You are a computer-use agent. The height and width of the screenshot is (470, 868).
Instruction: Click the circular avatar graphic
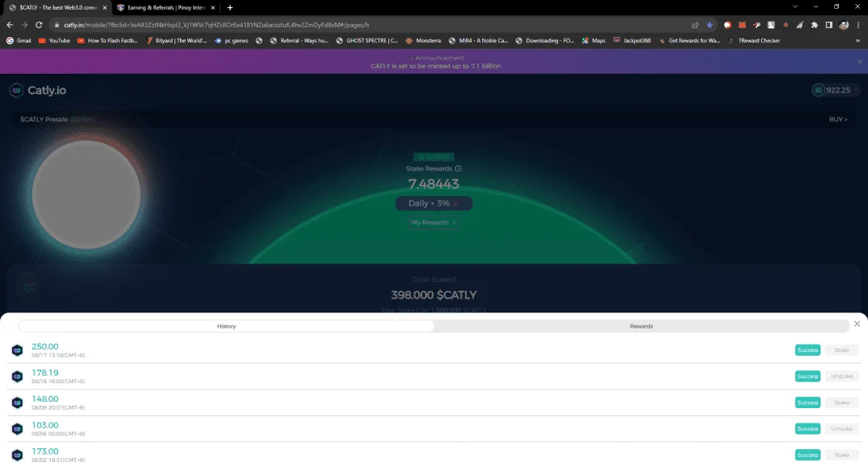[x=86, y=194]
